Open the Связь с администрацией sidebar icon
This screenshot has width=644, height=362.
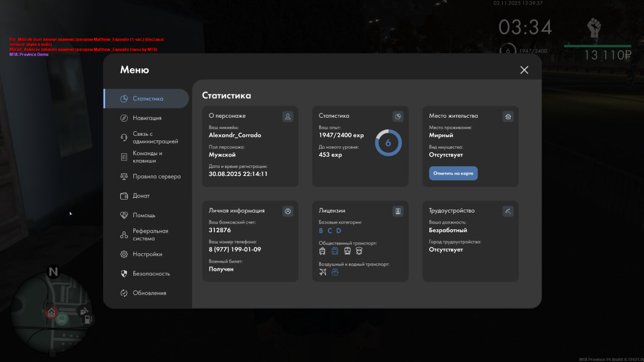124,138
